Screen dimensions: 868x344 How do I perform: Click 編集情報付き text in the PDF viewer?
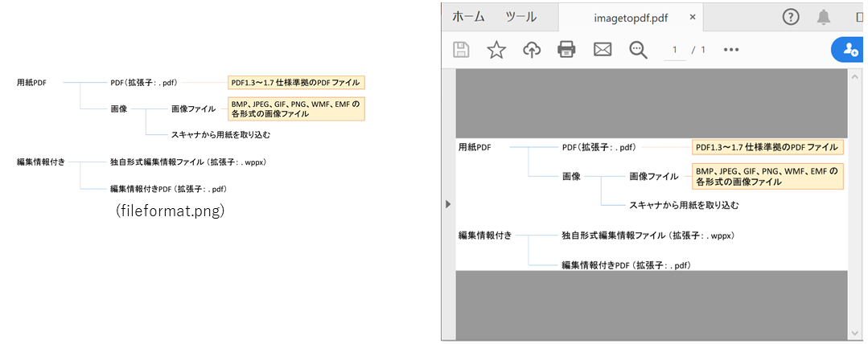click(x=485, y=235)
